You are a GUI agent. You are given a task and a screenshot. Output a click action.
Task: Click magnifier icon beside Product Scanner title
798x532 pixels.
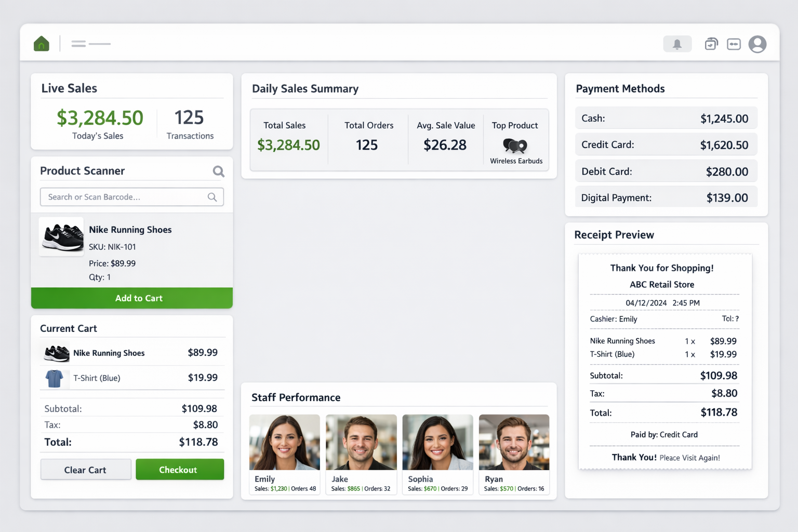[x=219, y=171]
